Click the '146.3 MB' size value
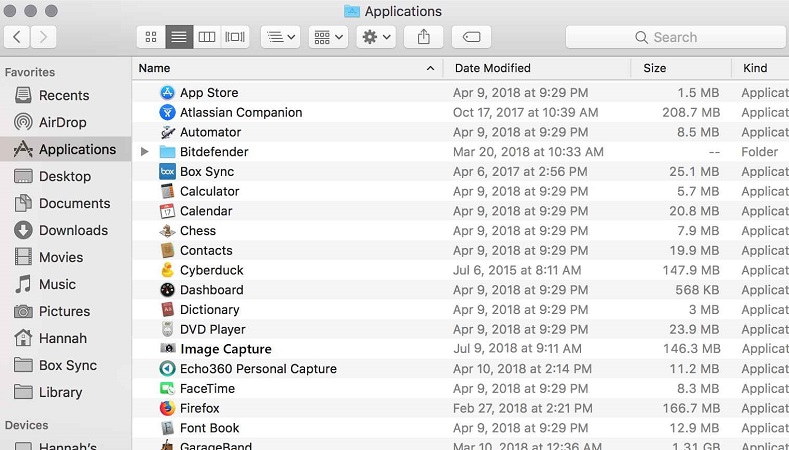This screenshot has height=450, width=789. pyautogui.click(x=691, y=348)
